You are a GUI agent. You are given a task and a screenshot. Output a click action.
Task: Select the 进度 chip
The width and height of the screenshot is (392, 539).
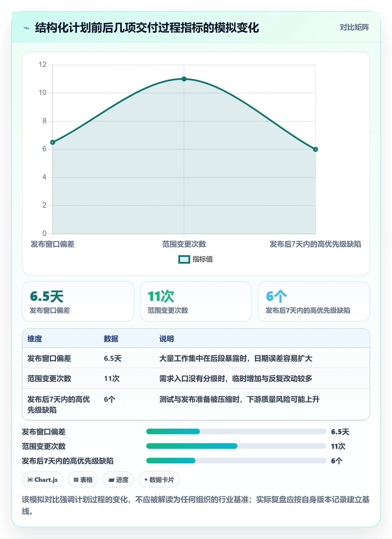(x=118, y=480)
